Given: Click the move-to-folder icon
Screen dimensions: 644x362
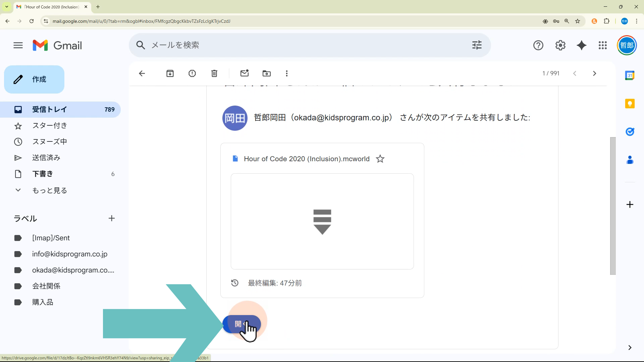Looking at the screenshot, I should point(267,73).
